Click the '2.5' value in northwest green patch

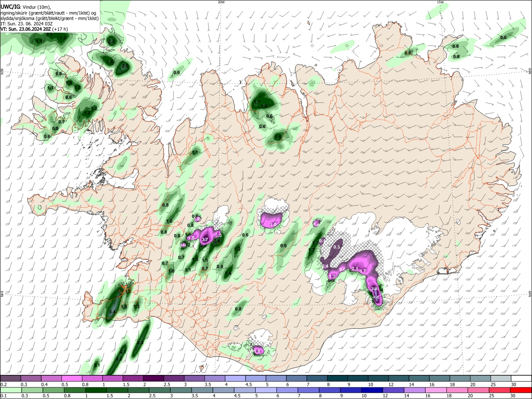pyautogui.click(x=125, y=66)
